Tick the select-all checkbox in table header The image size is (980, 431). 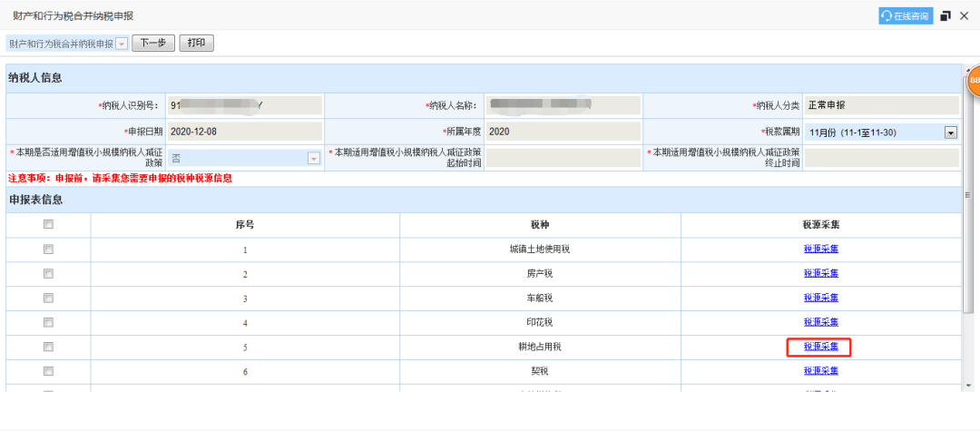point(48,224)
